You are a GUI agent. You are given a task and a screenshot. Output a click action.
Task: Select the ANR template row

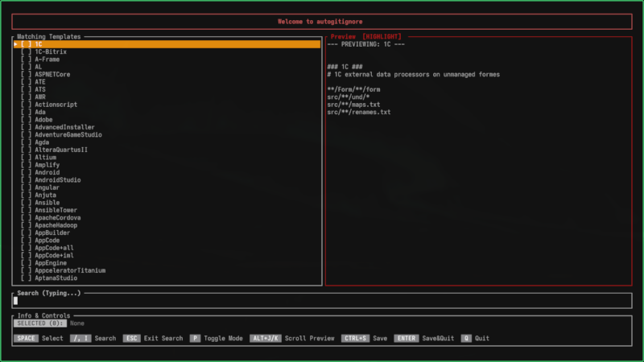pyautogui.click(x=167, y=97)
